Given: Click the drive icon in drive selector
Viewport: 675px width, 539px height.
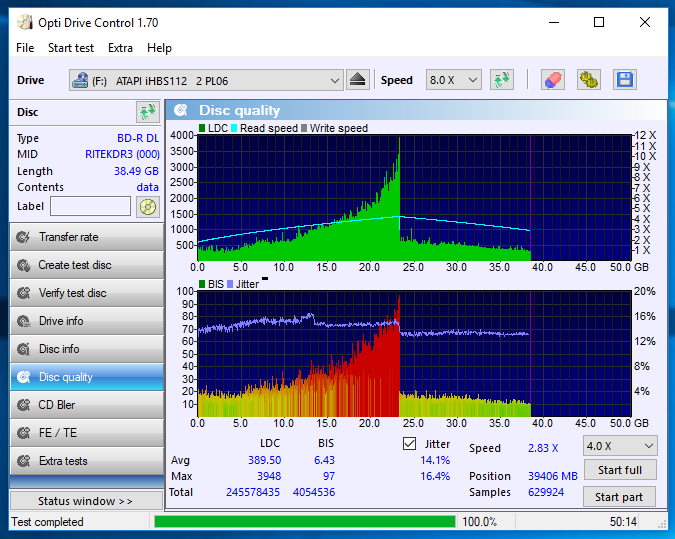Looking at the screenshot, I should pos(80,81).
